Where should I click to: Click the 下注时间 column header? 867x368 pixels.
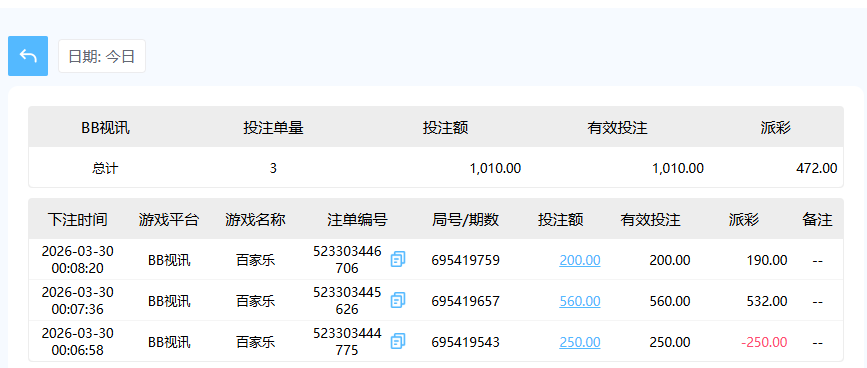[x=77, y=220]
